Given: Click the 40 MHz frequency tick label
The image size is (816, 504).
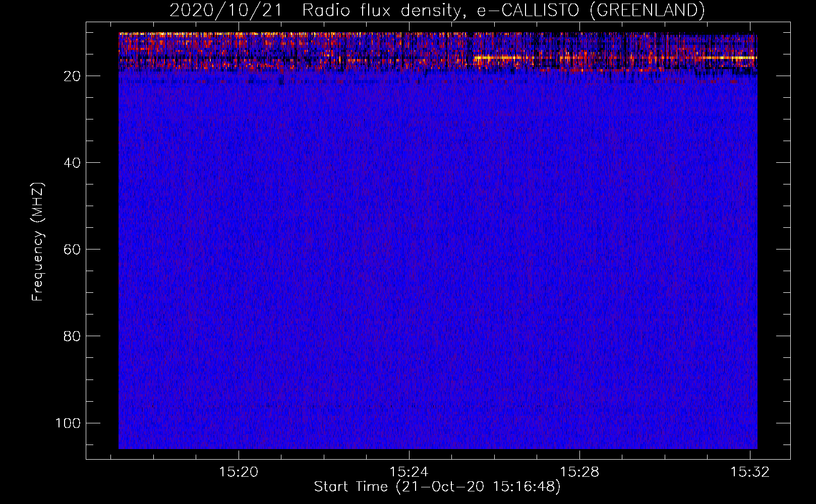Looking at the screenshot, I should click(72, 163).
